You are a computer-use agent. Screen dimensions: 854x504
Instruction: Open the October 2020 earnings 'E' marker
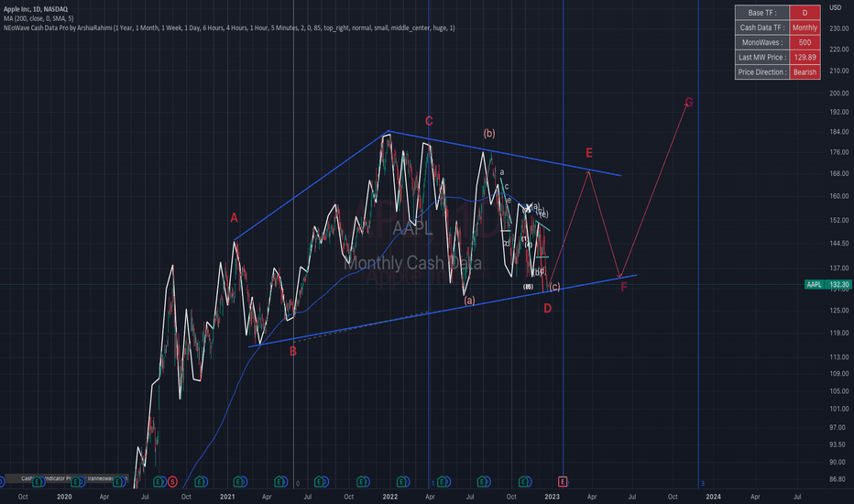[x=200, y=482]
